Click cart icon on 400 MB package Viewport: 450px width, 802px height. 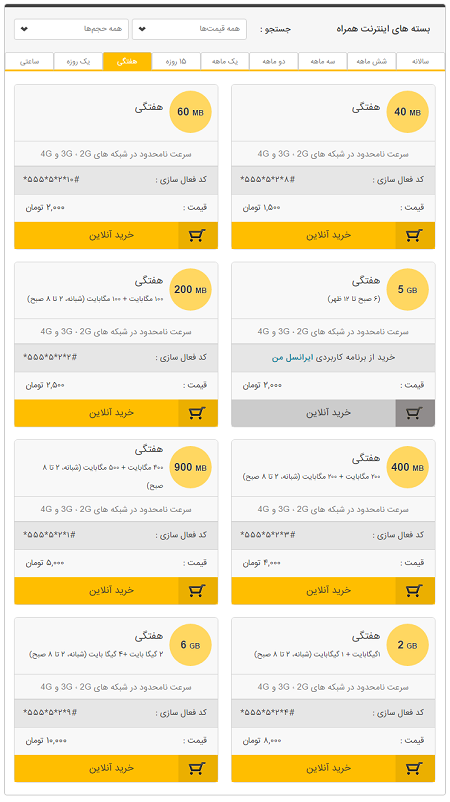click(415, 591)
